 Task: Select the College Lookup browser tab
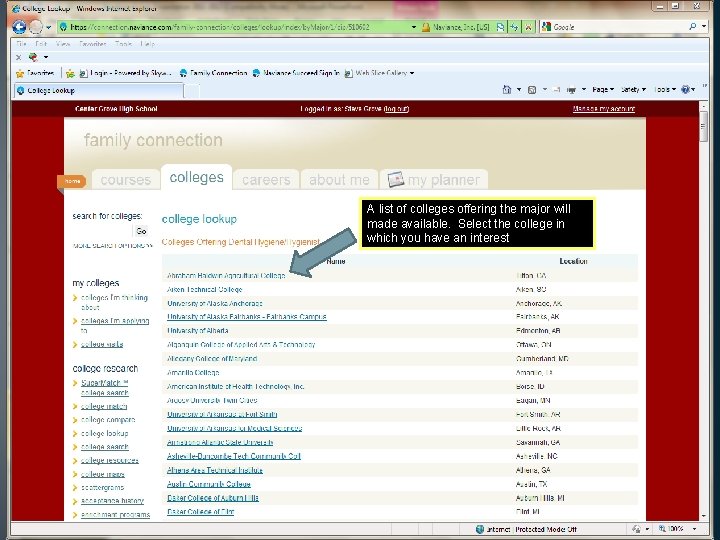(x=98, y=90)
